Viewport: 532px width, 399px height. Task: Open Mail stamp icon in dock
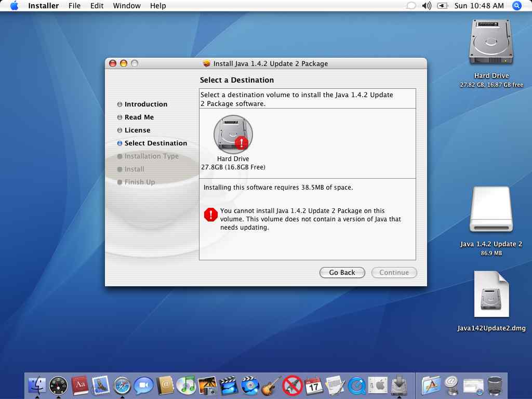coord(100,386)
